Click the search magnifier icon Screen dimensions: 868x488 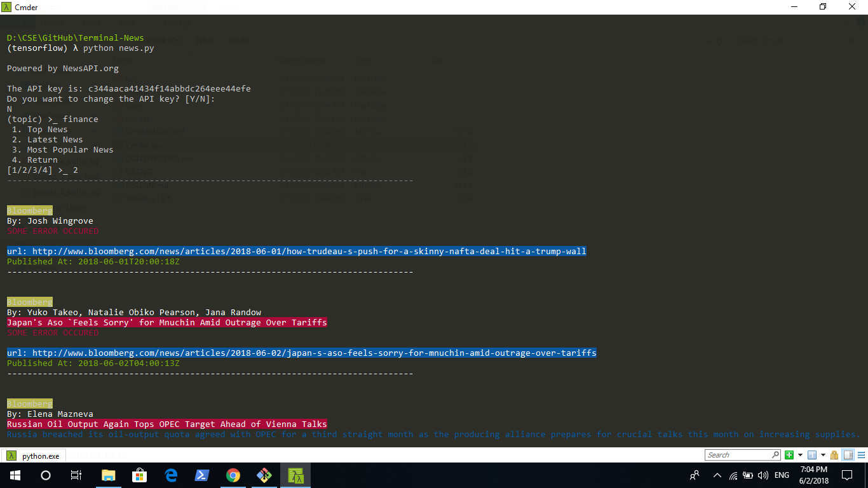775,455
